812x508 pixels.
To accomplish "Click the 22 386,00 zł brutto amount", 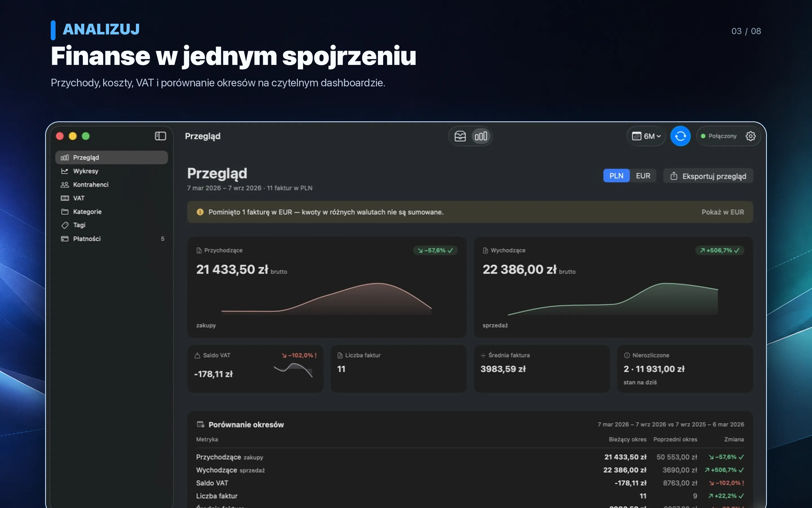I will click(529, 270).
